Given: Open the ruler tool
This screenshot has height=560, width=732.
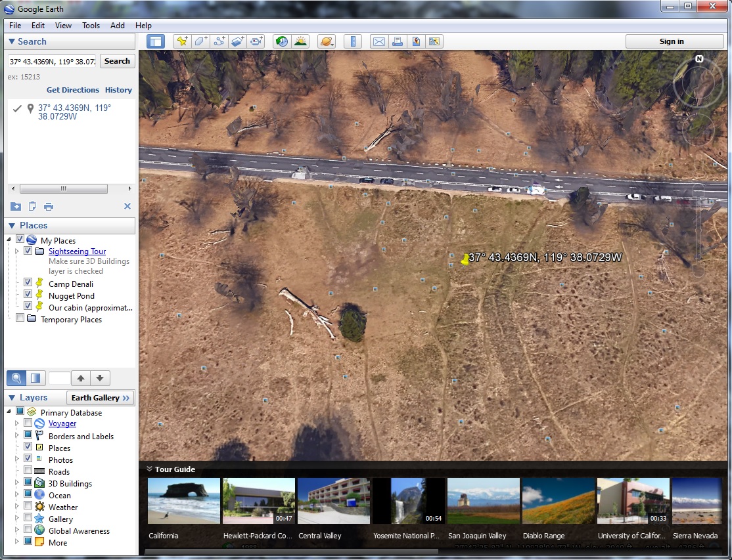Looking at the screenshot, I should click(353, 41).
